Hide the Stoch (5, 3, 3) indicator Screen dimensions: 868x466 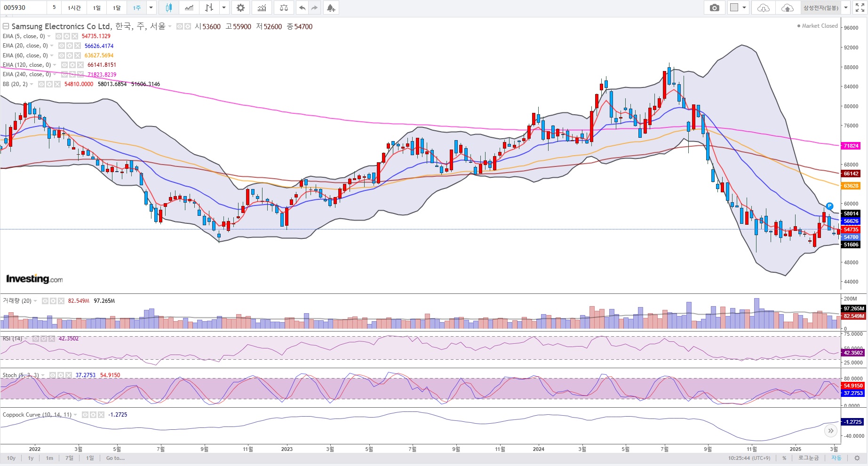click(x=53, y=375)
